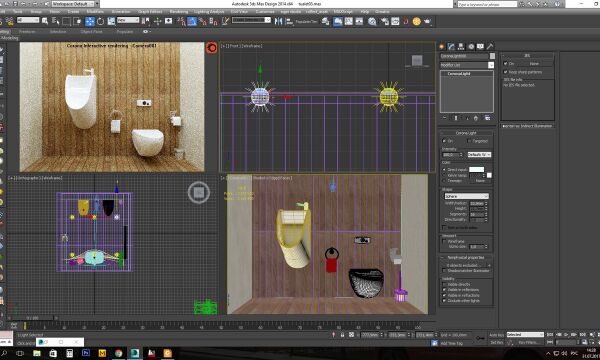The image size is (600, 360).
Task: Open the key filter Selected dropdown
Action: coord(525,335)
